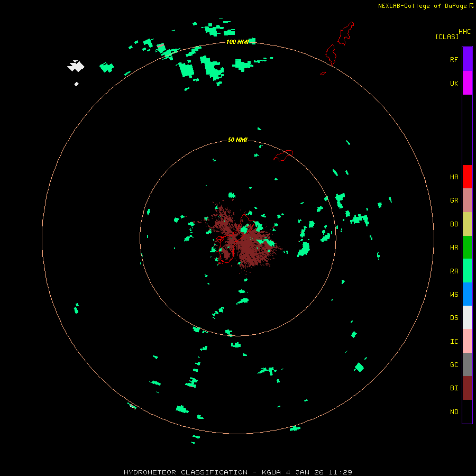Click the UK magenta legend swatch
476x476 pixels.
pos(467,83)
